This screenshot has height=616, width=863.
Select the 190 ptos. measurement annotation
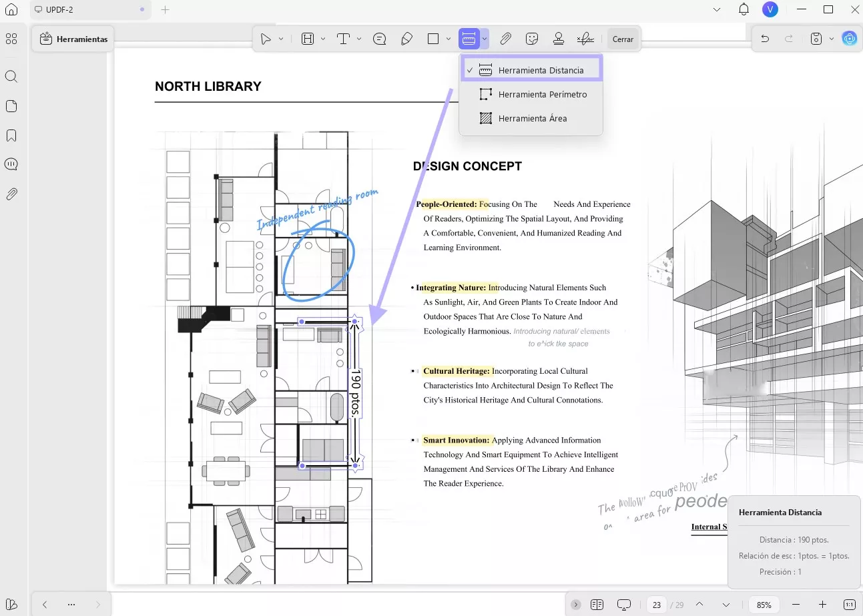point(356,393)
